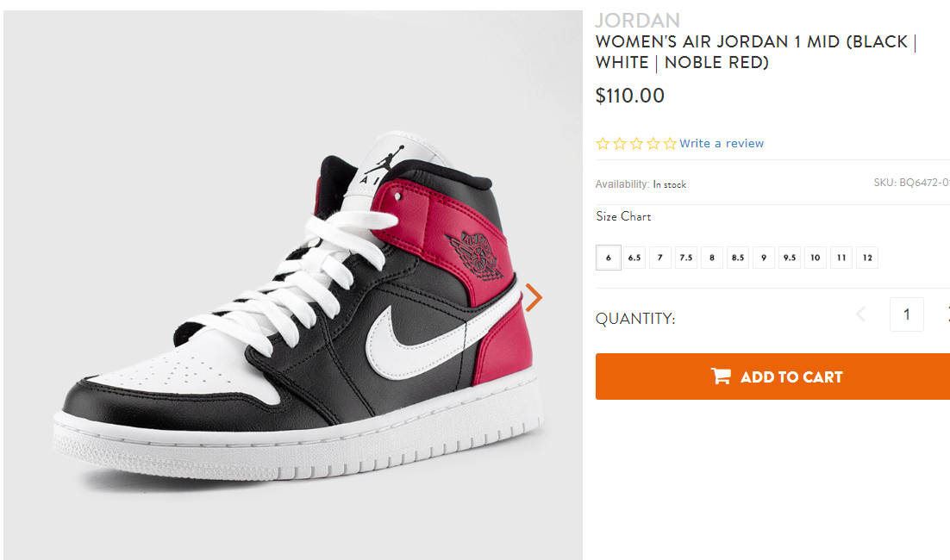This screenshot has height=560, width=950.
Task: Open the Size Chart
Action: point(623,216)
